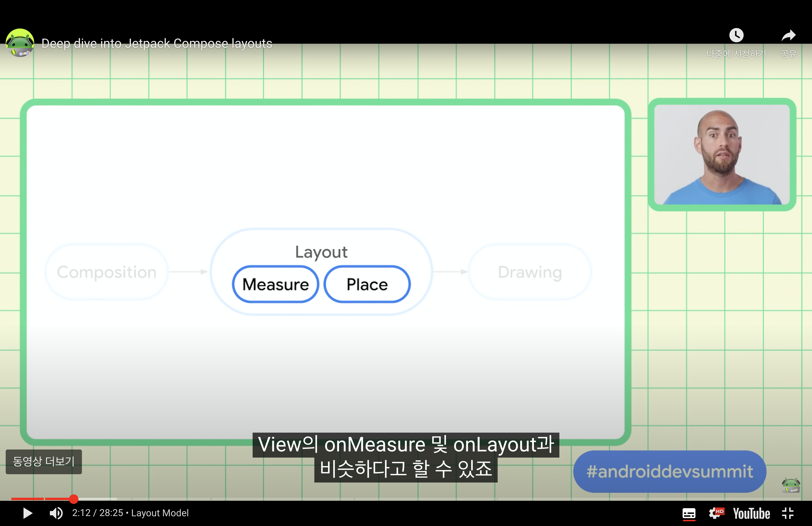Click the Measure pill in slide

click(x=275, y=284)
